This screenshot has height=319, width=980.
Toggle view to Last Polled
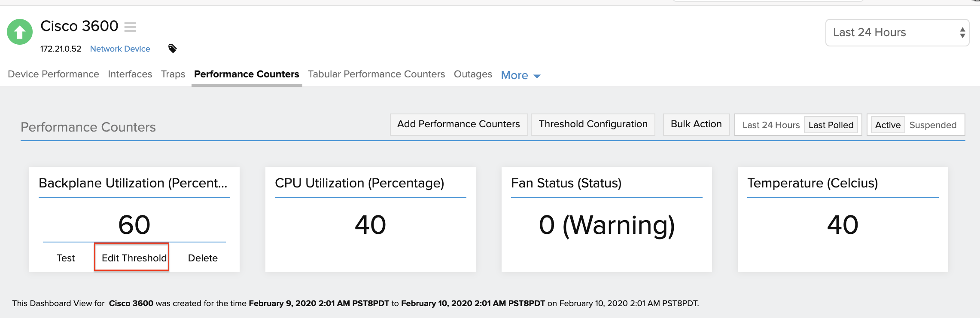(x=831, y=125)
